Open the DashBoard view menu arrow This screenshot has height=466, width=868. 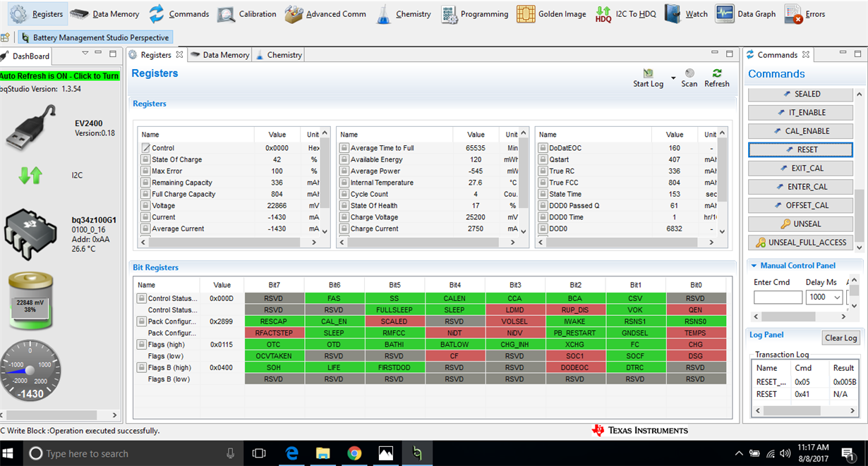coord(85,53)
